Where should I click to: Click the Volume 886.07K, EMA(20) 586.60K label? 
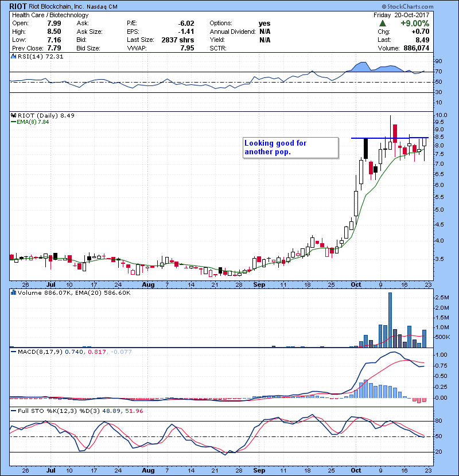pos(74,293)
